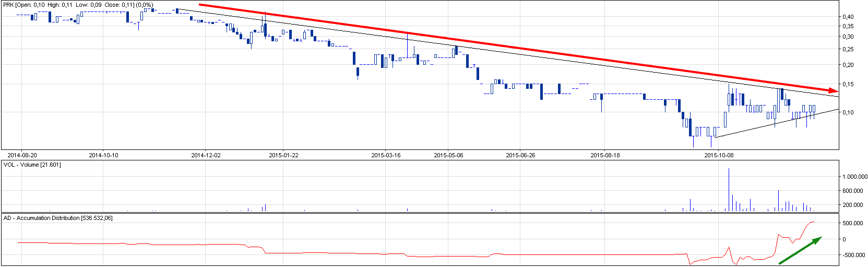This screenshot has height=267, width=868.
Task: Click the 2015-01-22 date axis label
Action: tap(283, 155)
